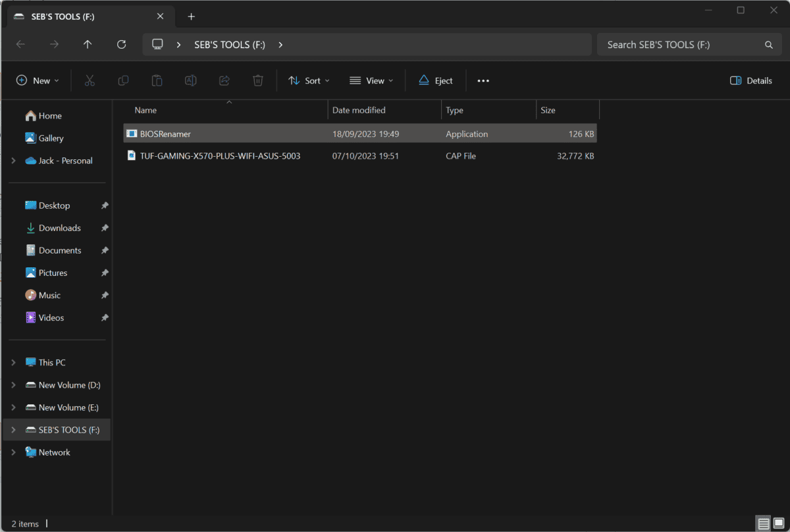Click the Paste icon in the toolbar

(x=157, y=80)
